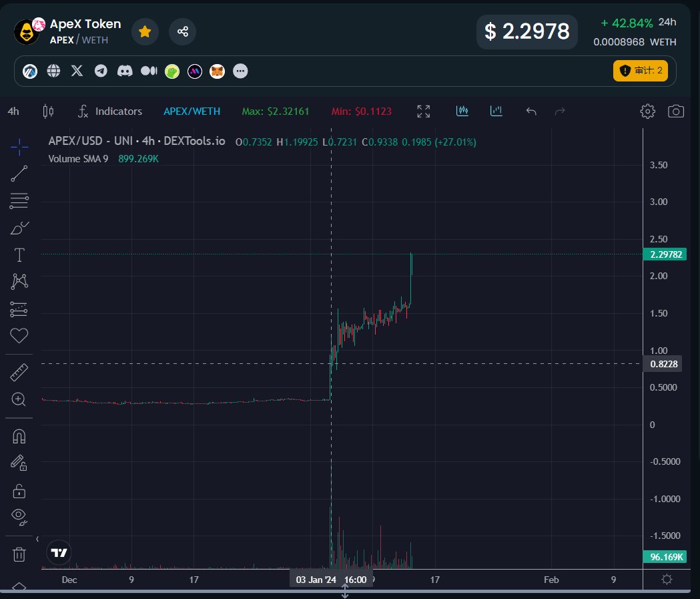This screenshot has width=700, height=599.
Task: Open chart settings gear in toolbar
Action: pos(647,112)
